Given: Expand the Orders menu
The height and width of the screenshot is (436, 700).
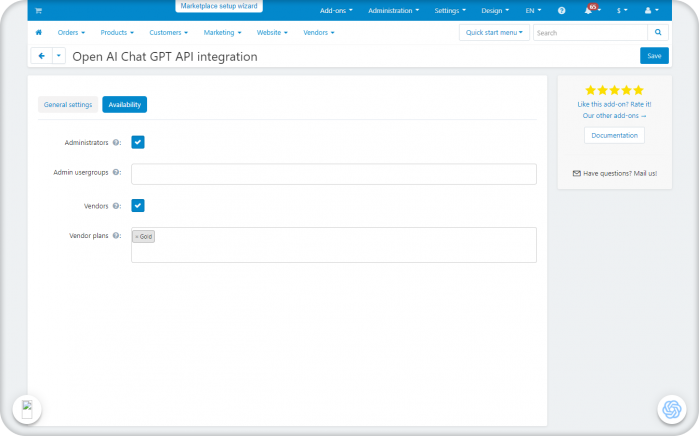Looking at the screenshot, I should coord(71,33).
